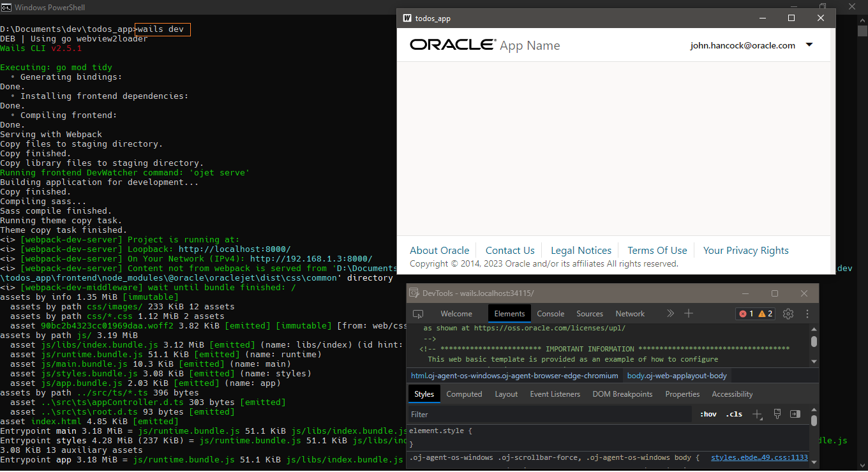Toggle element state with :hov
The width and height of the screenshot is (868, 472).
point(707,413)
